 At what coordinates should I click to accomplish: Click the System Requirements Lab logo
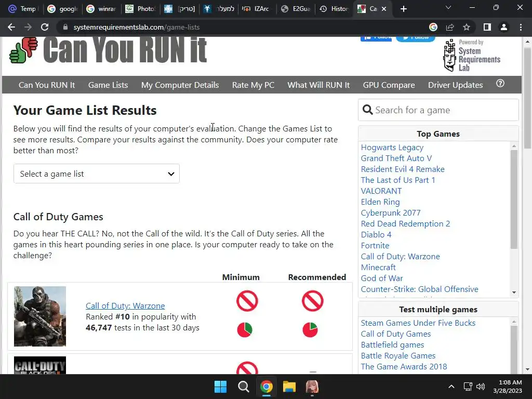point(472,55)
